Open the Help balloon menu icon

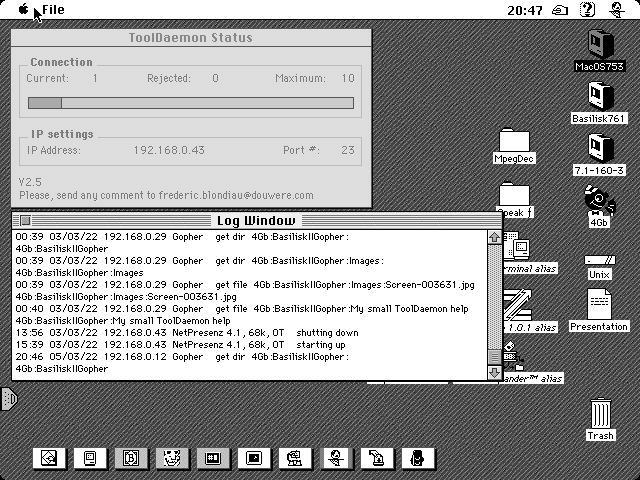click(x=588, y=10)
